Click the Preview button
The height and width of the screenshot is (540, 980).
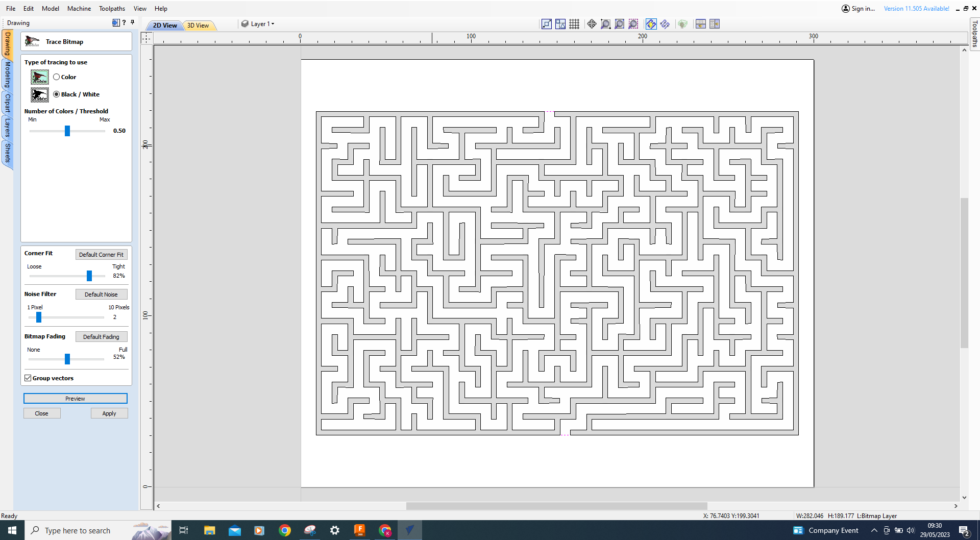click(75, 399)
